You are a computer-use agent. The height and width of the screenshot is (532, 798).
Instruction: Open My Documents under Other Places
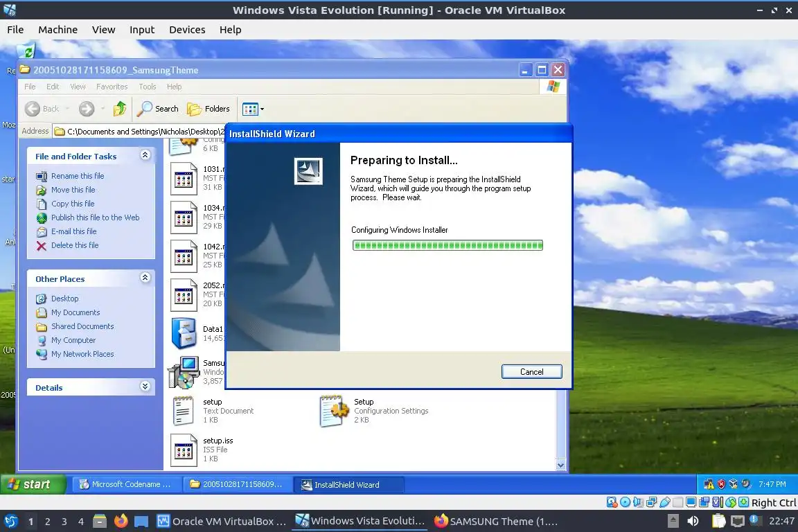coord(76,312)
